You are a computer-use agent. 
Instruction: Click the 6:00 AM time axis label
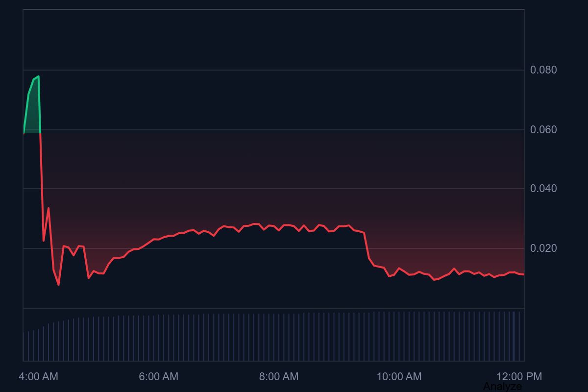[x=158, y=376]
